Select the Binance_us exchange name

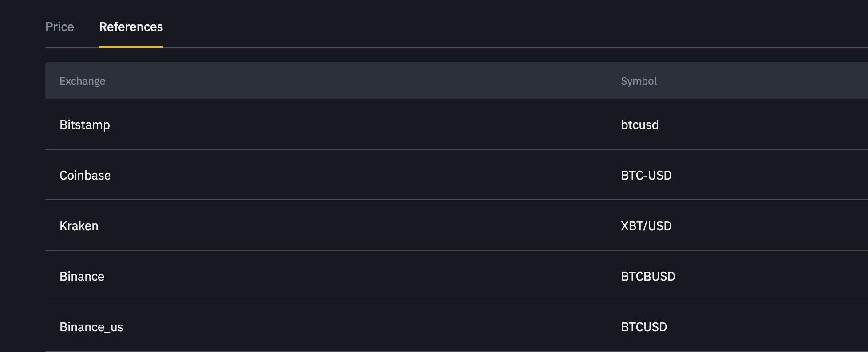(x=91, y=327)
